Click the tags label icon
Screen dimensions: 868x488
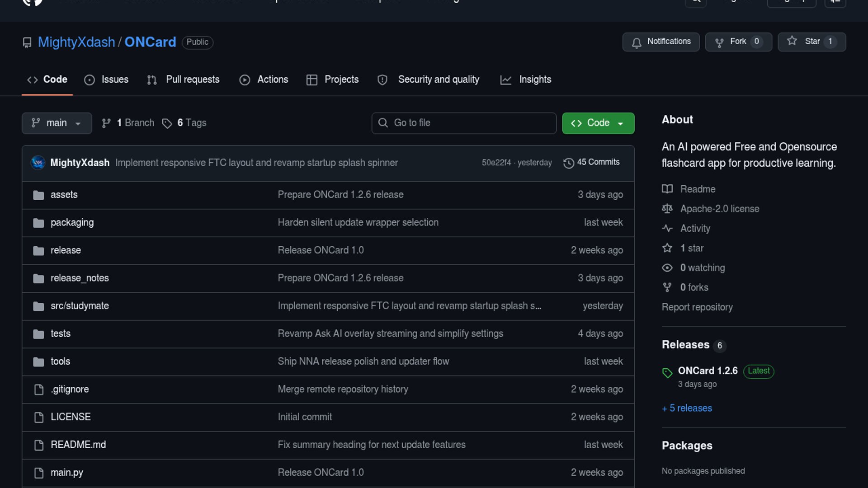click(x=167, y=123)
